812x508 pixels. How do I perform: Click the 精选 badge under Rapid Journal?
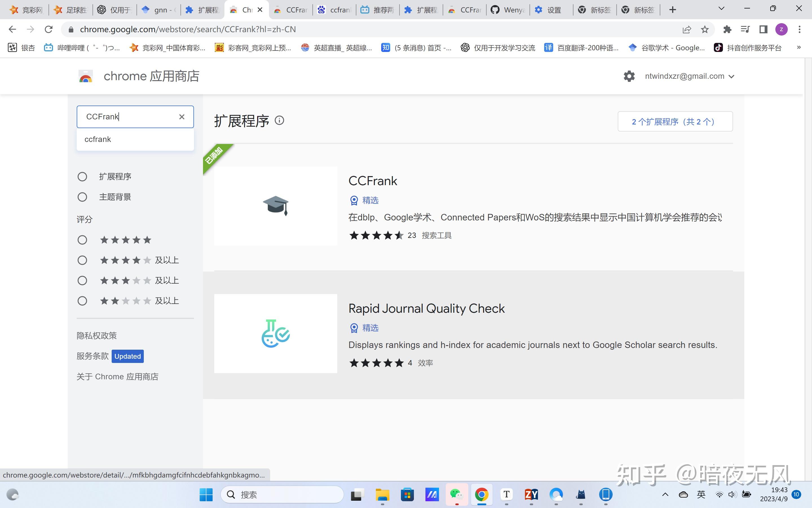[364, 328]
